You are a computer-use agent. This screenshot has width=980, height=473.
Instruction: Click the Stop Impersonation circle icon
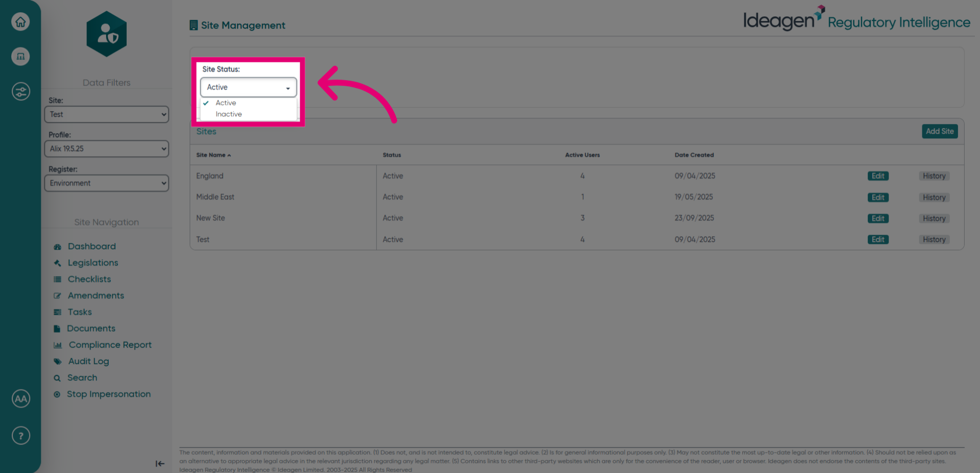point(57,394)
